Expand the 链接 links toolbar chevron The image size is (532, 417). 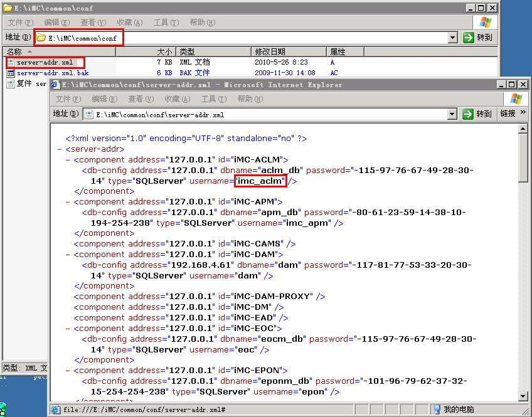point(523,112)
